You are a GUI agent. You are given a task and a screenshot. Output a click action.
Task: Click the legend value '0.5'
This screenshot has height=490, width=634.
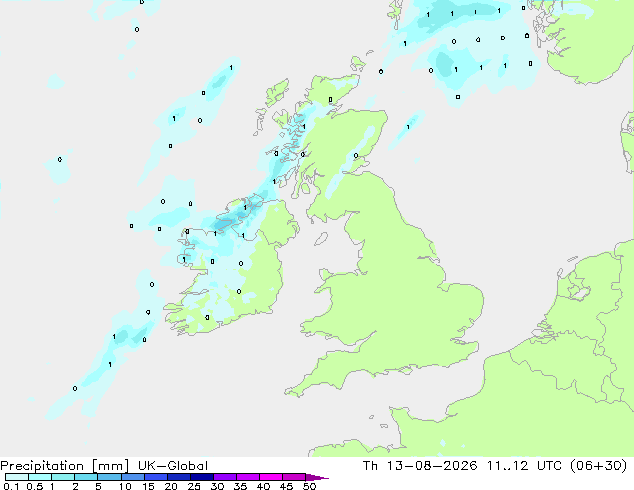pyautogui.click(x=34, y=486)
